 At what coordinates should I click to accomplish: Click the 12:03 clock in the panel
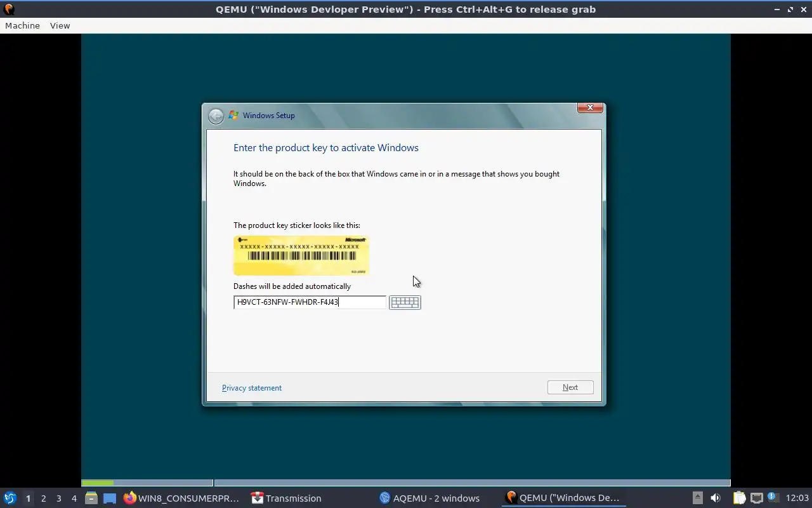pyautogui.click(x=797, y=498)
